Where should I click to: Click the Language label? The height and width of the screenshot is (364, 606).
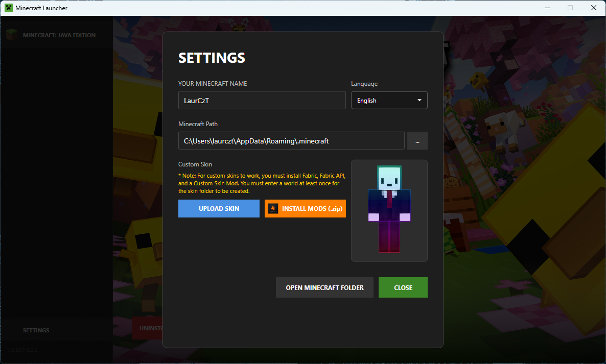click(364, 84)
